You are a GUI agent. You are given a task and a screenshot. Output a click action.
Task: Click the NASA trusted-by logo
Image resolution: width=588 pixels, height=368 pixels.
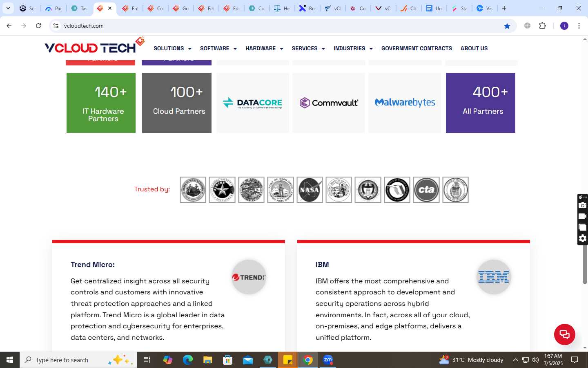310,190
